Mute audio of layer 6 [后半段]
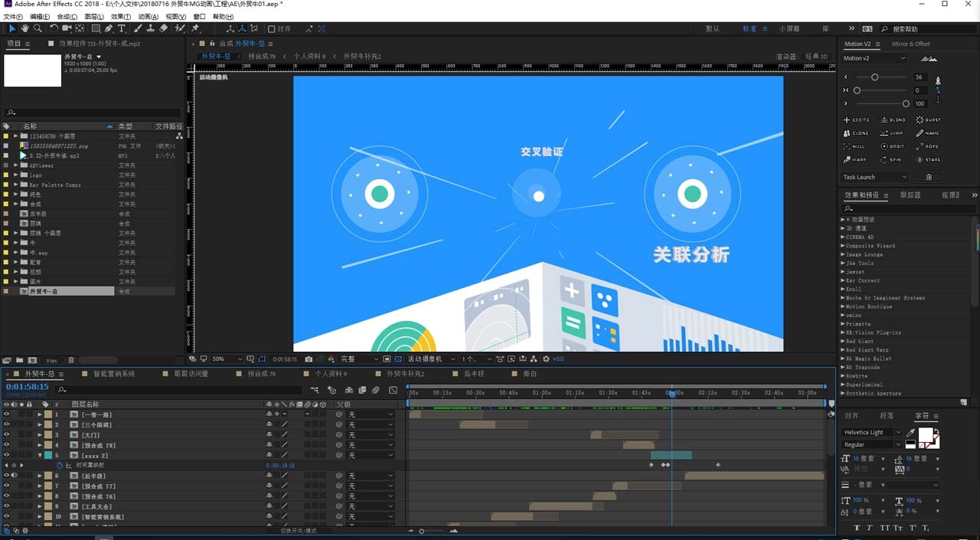 [x=14, y=476]
